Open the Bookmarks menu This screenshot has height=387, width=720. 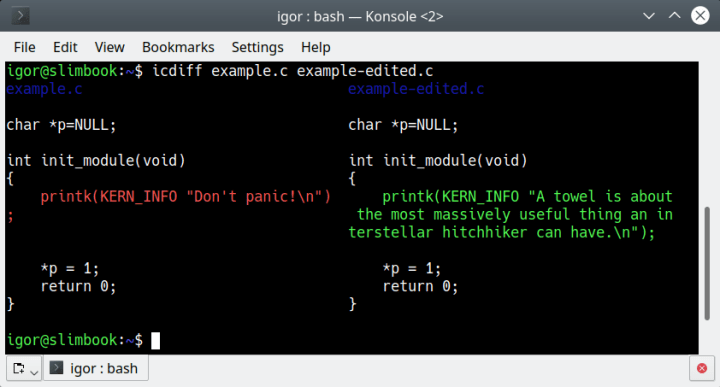[x=178, y=47]
